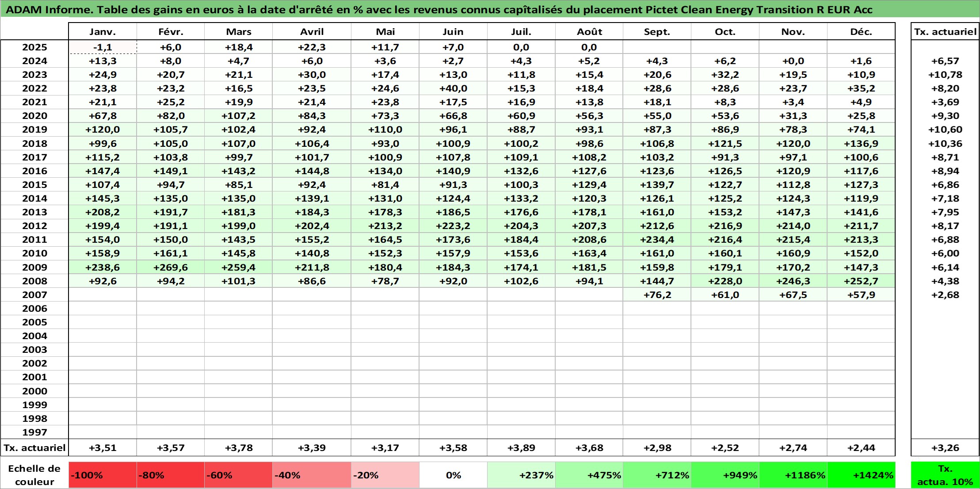Select the '+136,9' cell for December 2018
The height and width of the screenshot is (489, 980).
click(x=861, y=144)
